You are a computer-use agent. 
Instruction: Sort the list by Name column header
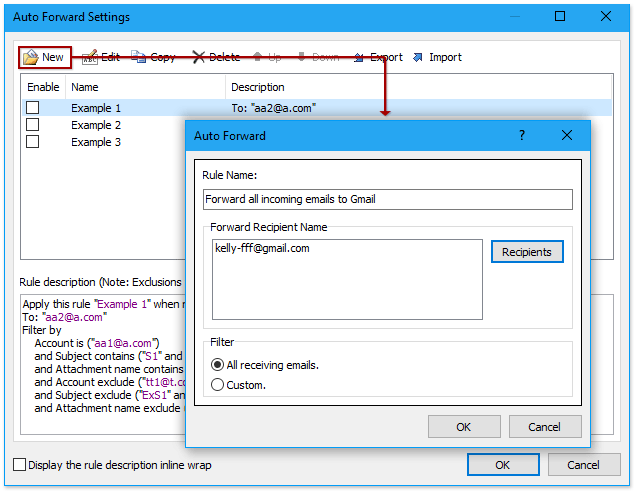[x=145, y=87]
